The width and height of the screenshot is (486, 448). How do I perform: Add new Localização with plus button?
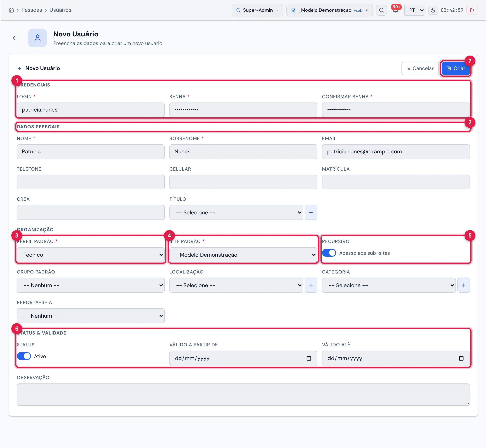pyautogui.click(x=311, y=285)
